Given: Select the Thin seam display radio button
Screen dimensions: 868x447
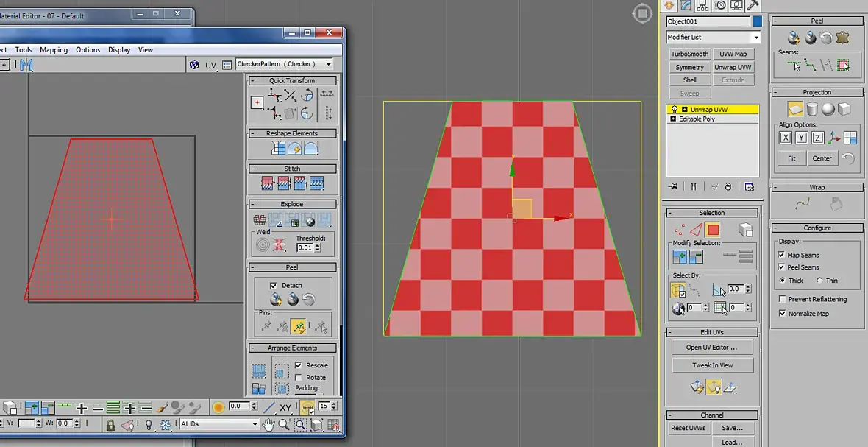Looking at the screenshot, I should [x=819, y=281].
